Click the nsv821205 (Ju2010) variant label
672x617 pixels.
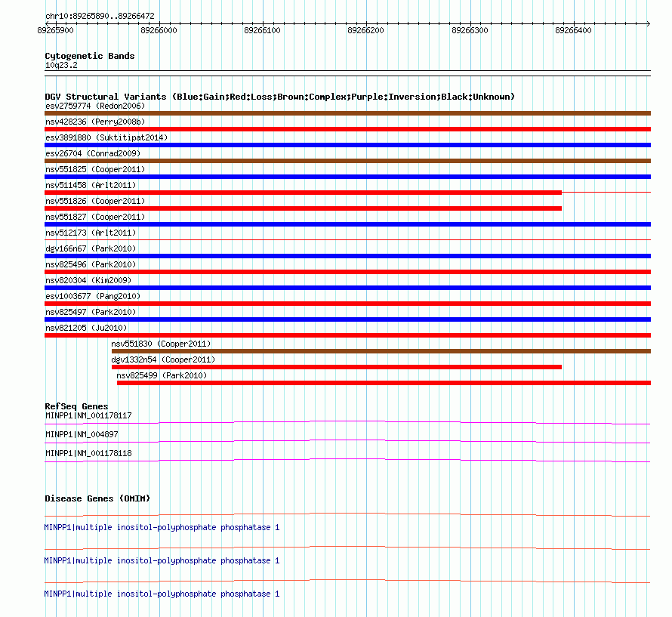pyautogui.click(x=86, y=328)
